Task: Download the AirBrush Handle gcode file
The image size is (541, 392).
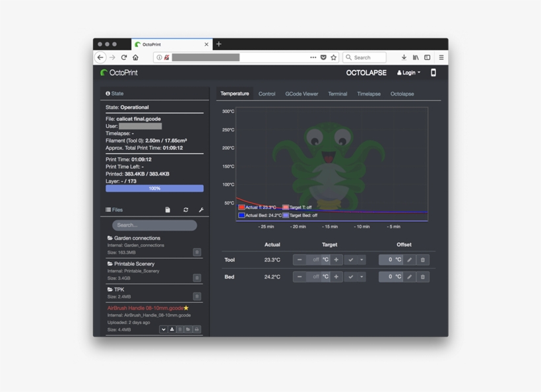Action: tap(172, 329)
